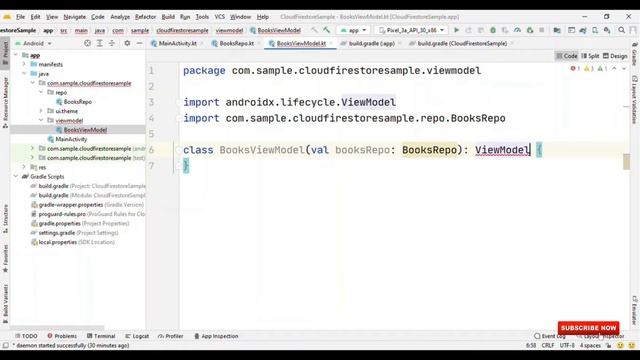Open Project panel settings gear
The image size is (640, 360).
point(127,43)
